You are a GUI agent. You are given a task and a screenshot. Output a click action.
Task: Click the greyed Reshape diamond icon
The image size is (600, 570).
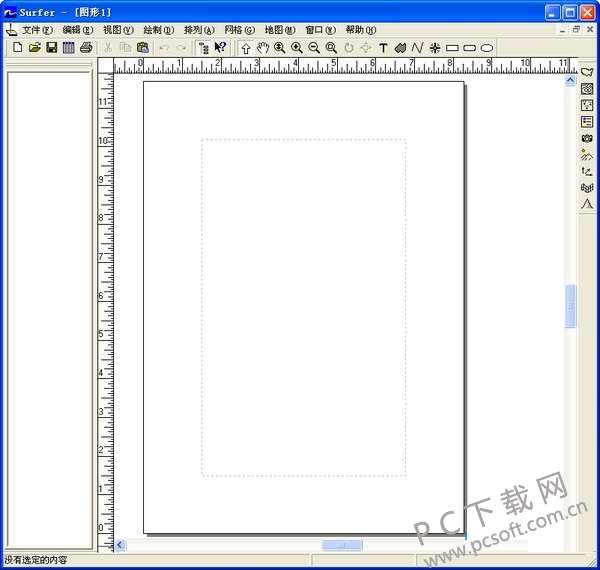tap(366, 48)
